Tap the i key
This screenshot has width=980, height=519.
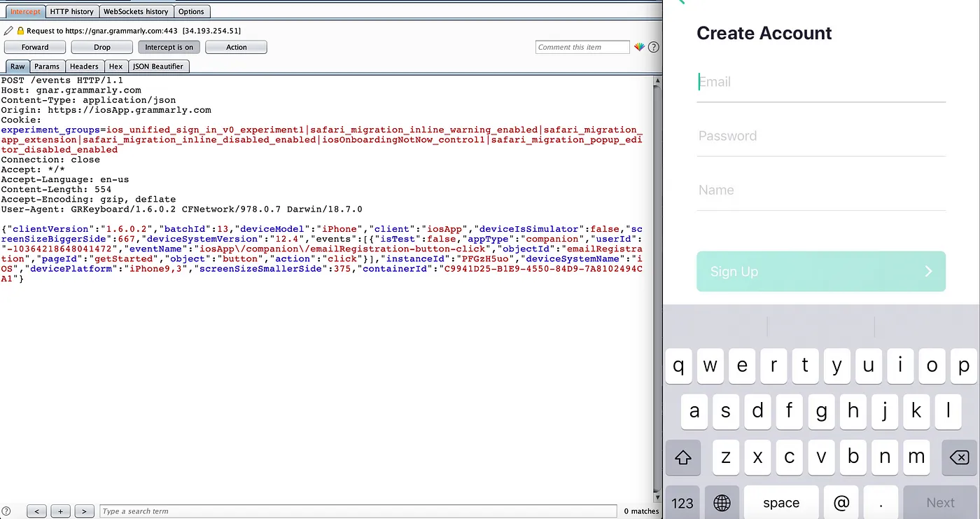tap(900, 366)
